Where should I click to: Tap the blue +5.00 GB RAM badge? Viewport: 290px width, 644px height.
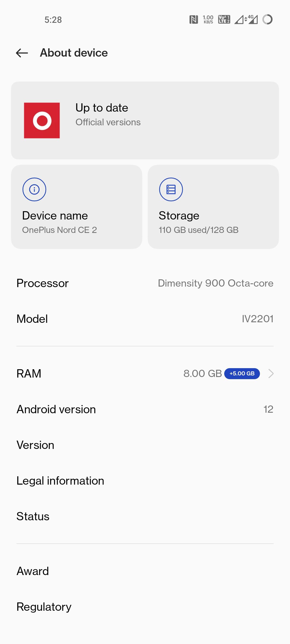(241, 373)
